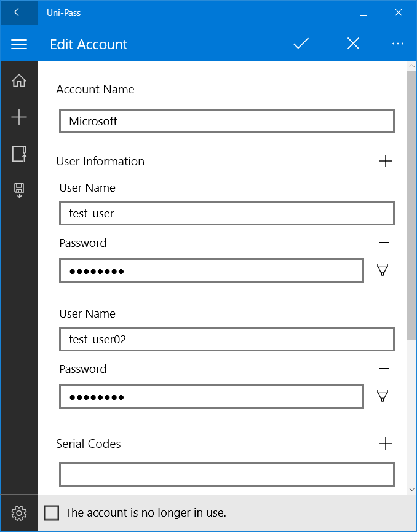This screenshot has height=532, width=417.
Task: Open settings gear in sidebar
Action: pos(19,513)
